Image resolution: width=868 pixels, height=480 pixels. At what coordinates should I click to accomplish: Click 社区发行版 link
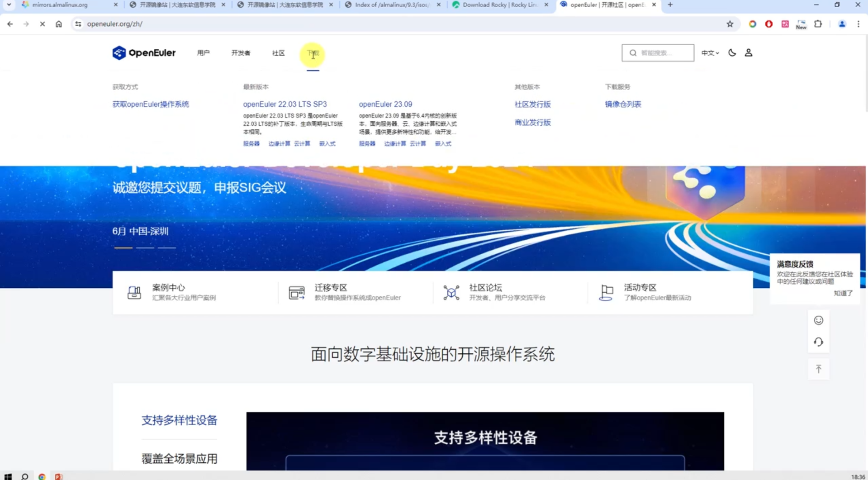[532, 104]
